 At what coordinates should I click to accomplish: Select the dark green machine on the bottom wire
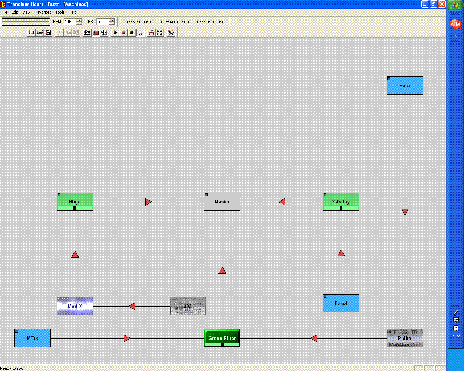pyautogui.click(x=222, y=338)
